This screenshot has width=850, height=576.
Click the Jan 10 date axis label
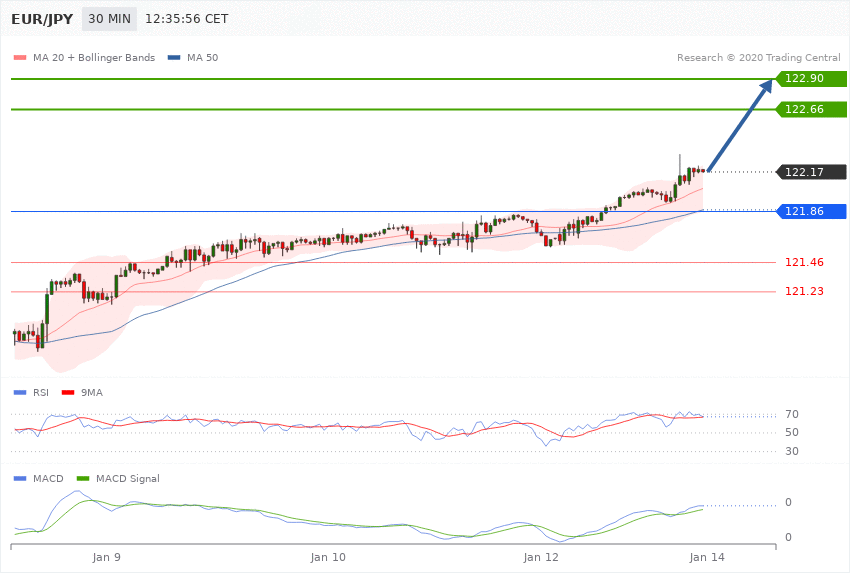[328, 557]
